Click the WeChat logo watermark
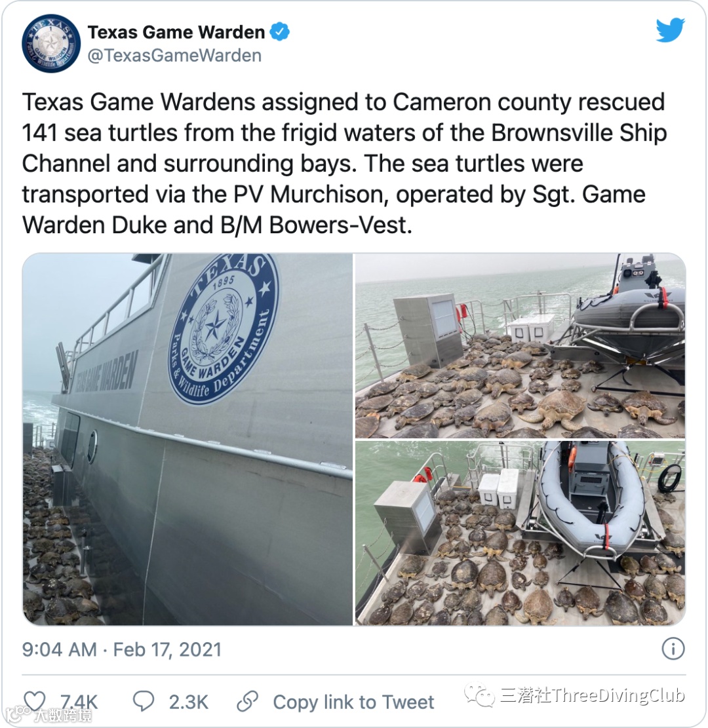The width and height of the screenshot is (708, 728). [x=479, y=695]
